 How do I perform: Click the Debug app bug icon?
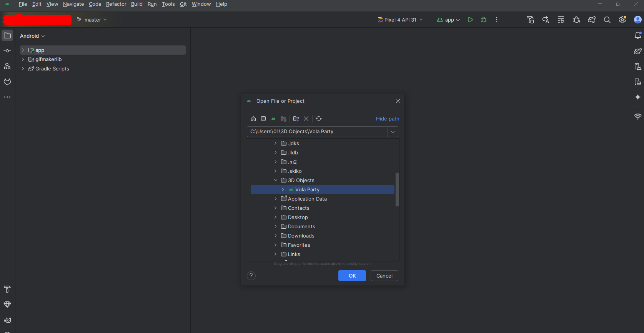click(x=484, y=20)
